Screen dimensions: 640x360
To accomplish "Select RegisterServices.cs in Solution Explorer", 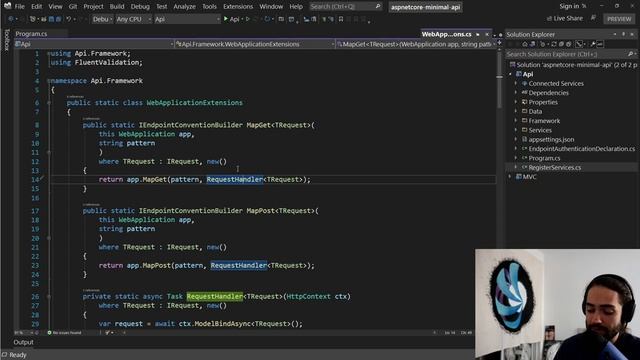I will tap(555, 167).
